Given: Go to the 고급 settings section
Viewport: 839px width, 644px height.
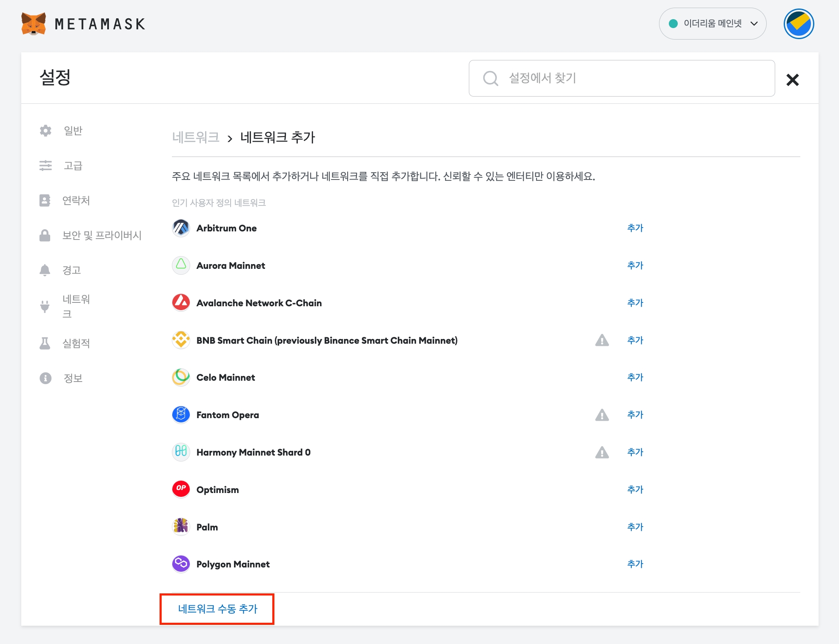Looking at the screenshot, I should [73, 165].
